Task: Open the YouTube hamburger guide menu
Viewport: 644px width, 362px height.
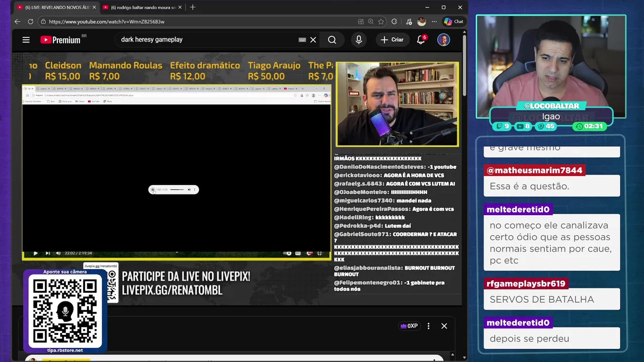Action: coord(26,40)
